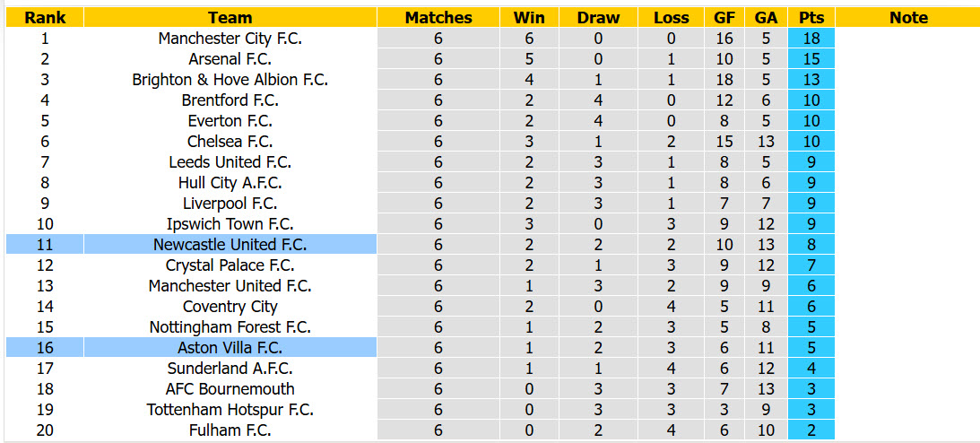Select the Draw column header
The height and width of the screenshot is (443, 980).
598,18
